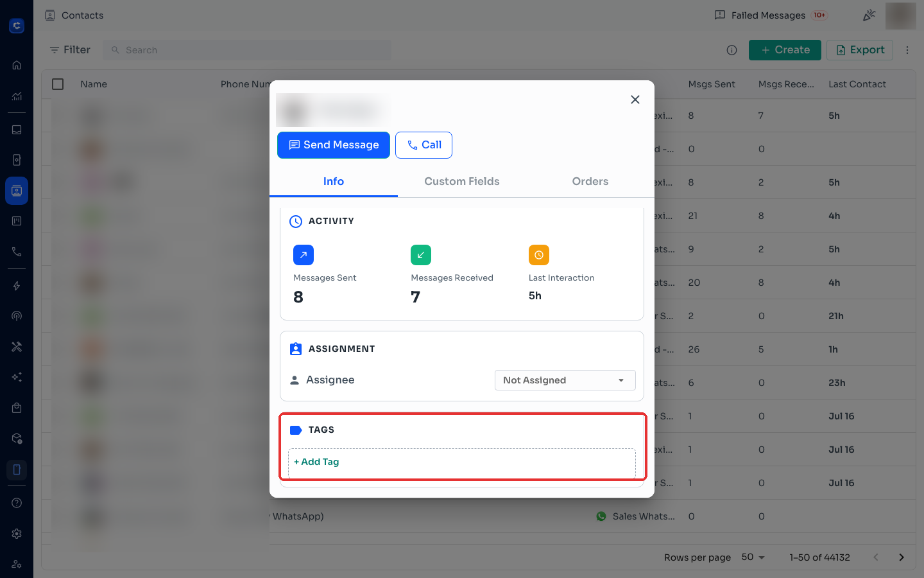
Task: Open the AI sparkles icon in sidebar
Action: tap(17, 377)
